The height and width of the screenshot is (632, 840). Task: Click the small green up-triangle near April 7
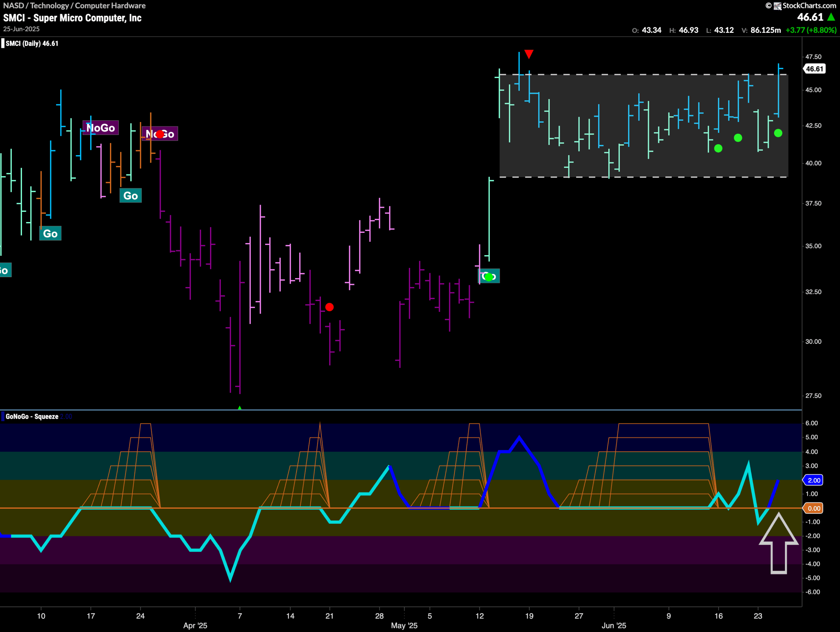pos(240,408)
